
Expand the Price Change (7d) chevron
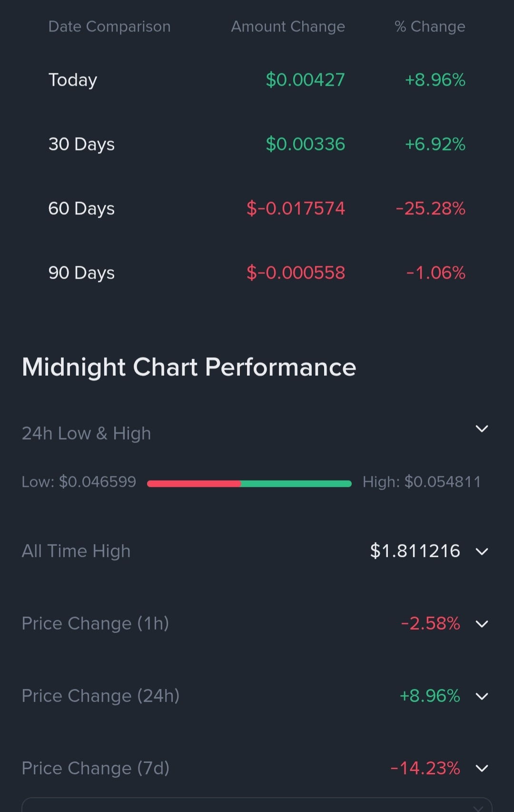pos(482,768)
